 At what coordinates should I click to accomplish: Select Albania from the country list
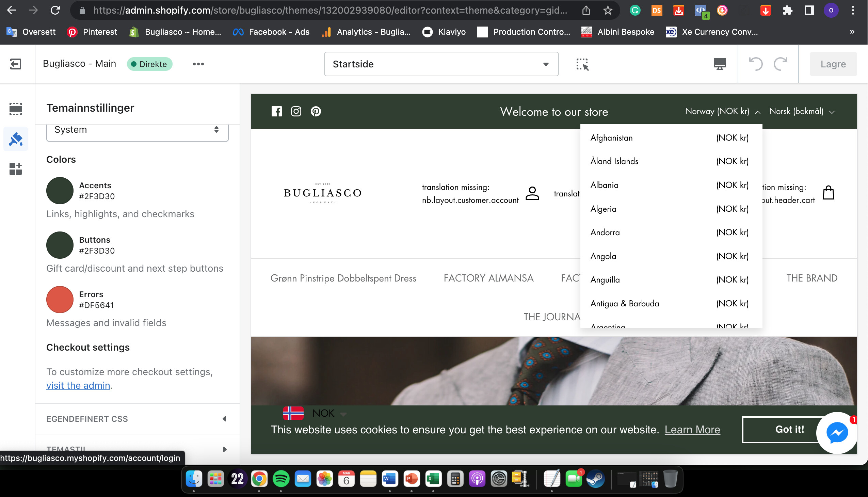[x=604, y=185]
